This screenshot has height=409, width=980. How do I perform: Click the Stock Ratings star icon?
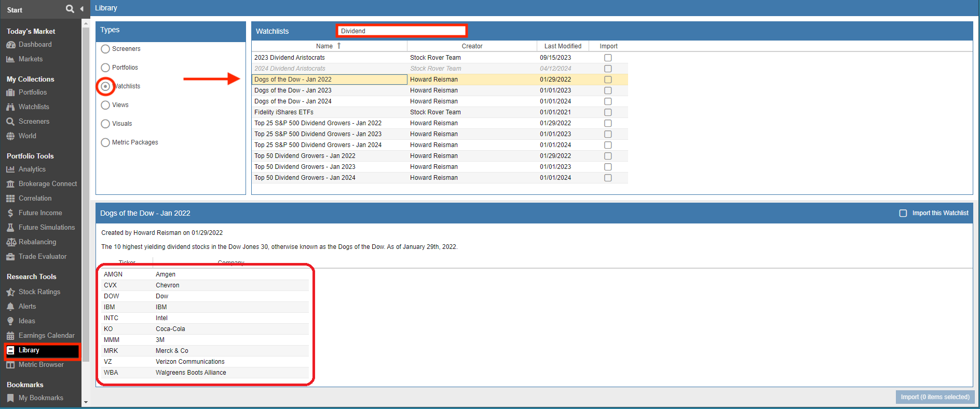click(x=10, y=292)
